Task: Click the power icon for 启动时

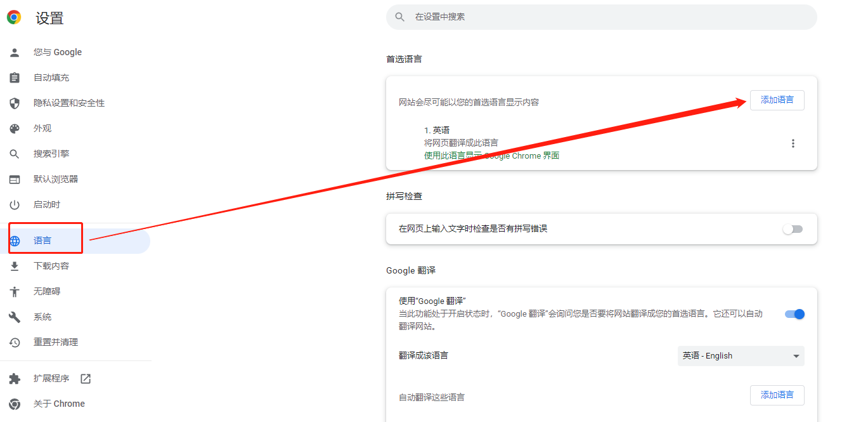Action: (x=15, y=204)
